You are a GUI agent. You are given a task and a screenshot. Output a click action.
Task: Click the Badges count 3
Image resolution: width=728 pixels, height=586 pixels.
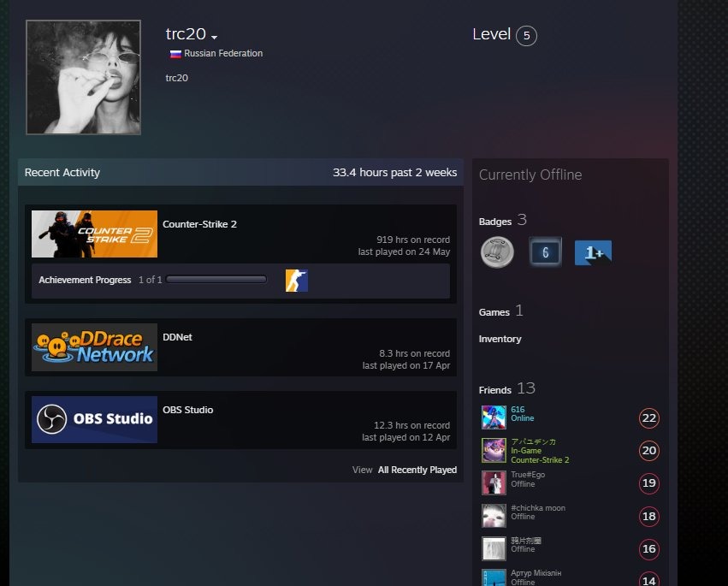522,220
